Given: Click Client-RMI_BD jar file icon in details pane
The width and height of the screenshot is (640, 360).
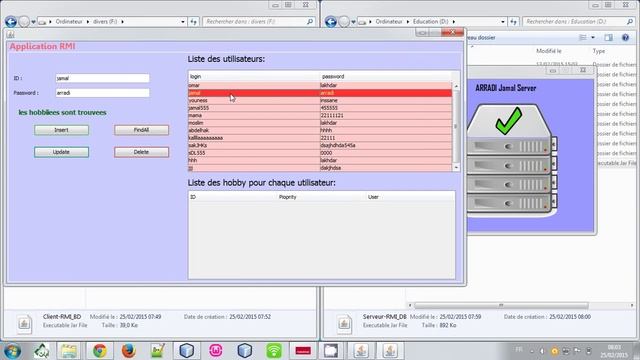Looking at the screenshot, I should click(24, 324).
